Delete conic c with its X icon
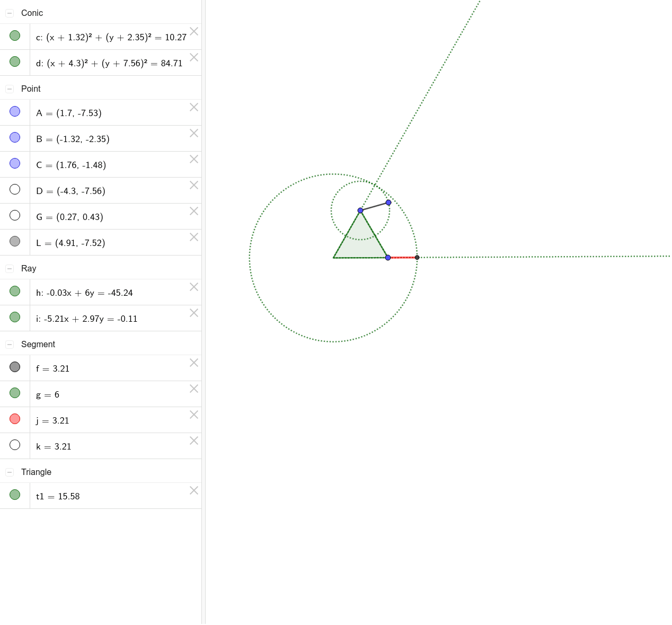This screenshot has height=625, width=672. pos(194,31)
